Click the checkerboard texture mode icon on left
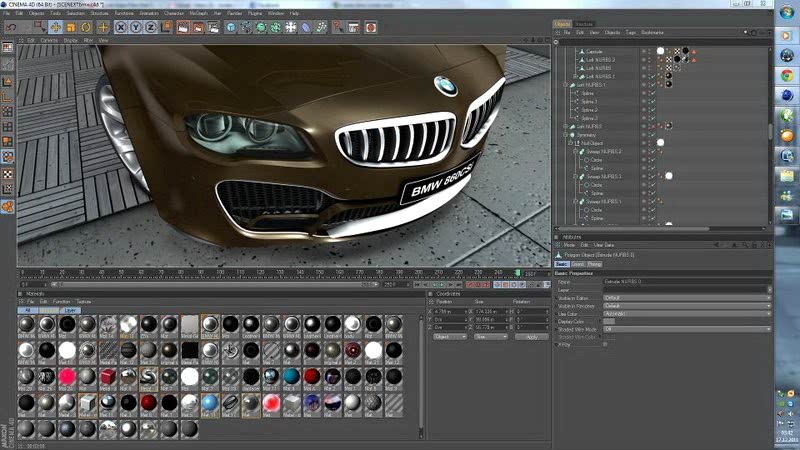 click(x=8, y=174)
